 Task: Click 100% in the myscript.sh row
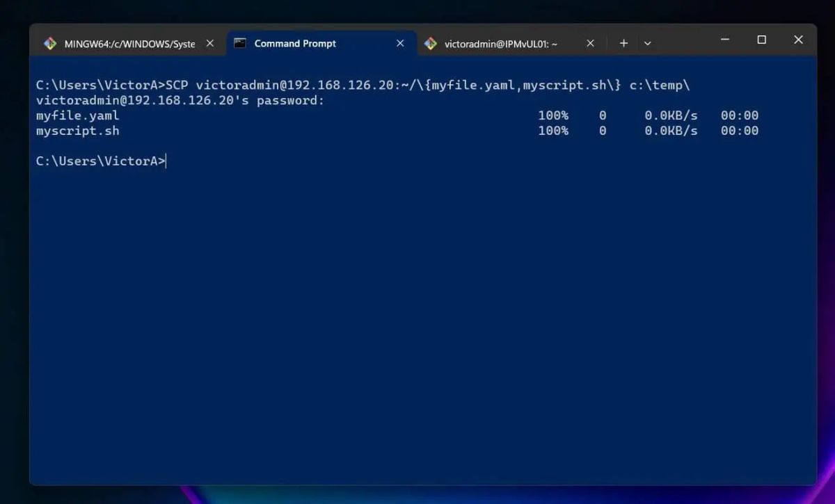tap(553, 131)
